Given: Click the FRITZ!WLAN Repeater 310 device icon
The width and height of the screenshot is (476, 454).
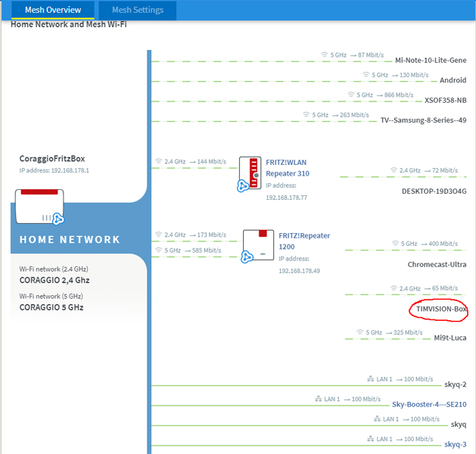Looking at the screenshot, I should (x=249, y=174).
